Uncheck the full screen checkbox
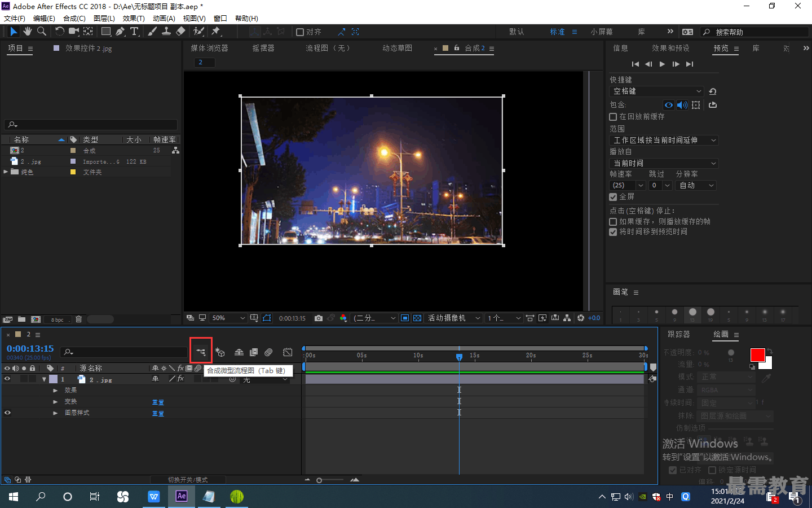 613,197
